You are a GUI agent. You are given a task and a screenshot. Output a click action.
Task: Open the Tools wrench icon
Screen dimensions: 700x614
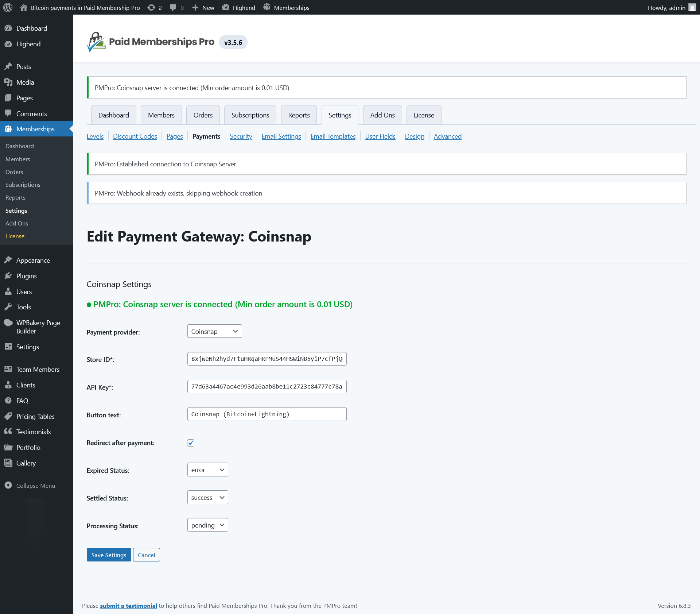pyautogui.click(x=8, y=307)
